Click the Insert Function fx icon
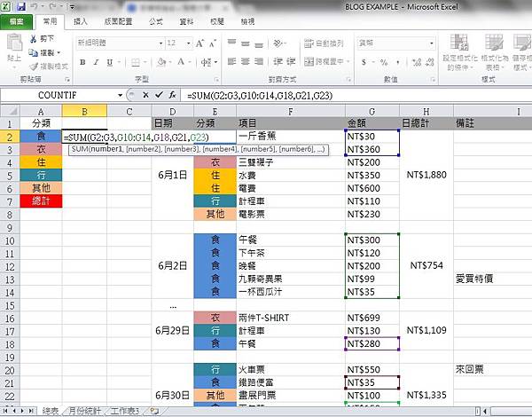This screenshot has width=532, height=417. pos(172,95)
